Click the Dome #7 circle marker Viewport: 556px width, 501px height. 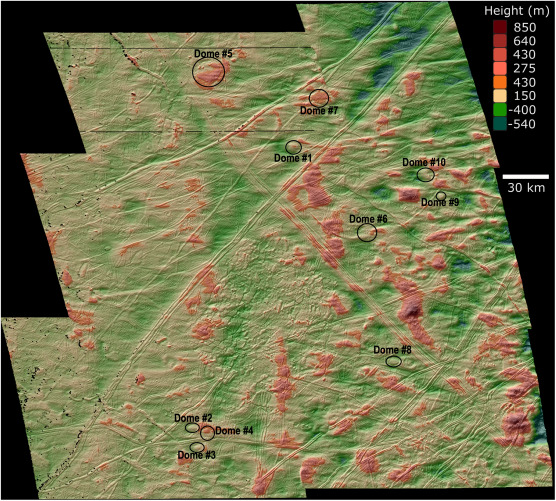[x=319, y=98]
